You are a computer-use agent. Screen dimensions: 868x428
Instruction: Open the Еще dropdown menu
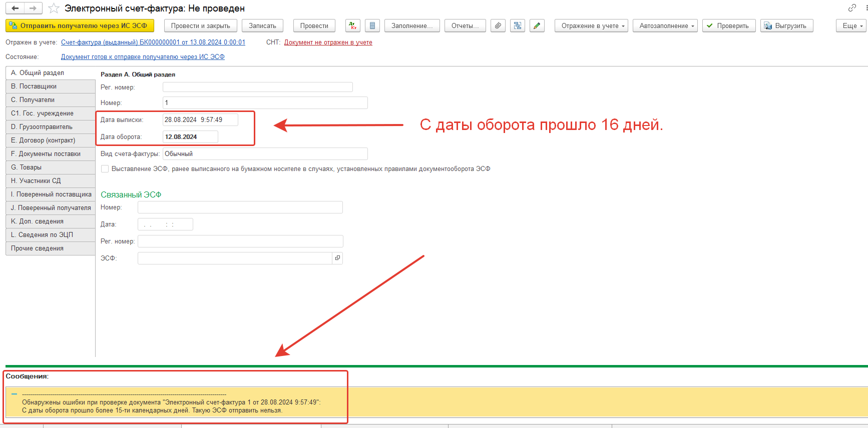click(x=850, y=25)
